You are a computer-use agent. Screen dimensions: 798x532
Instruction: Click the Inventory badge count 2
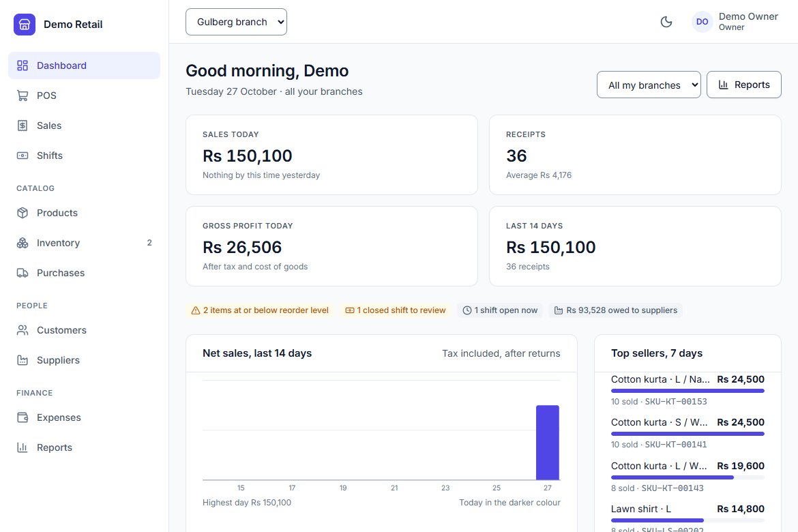(149, 243)
